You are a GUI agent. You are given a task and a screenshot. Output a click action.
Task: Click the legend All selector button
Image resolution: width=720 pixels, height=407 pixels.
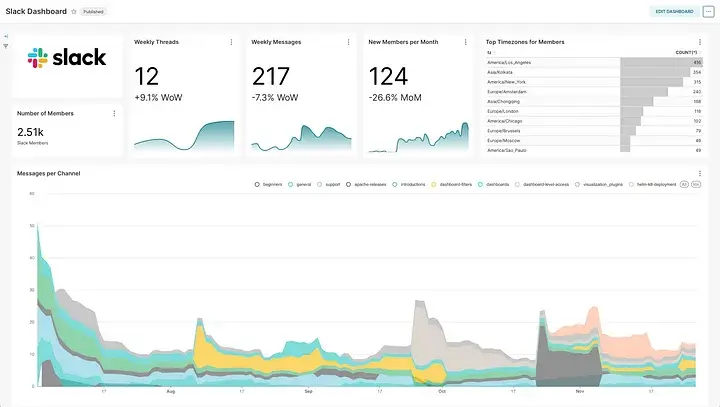click(x=684, y=185)
